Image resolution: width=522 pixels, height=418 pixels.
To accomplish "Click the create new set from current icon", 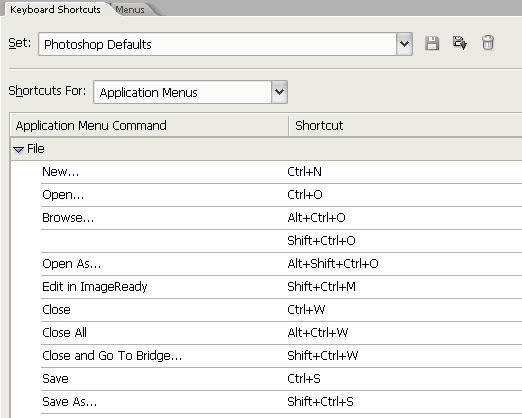I will 460,43.
